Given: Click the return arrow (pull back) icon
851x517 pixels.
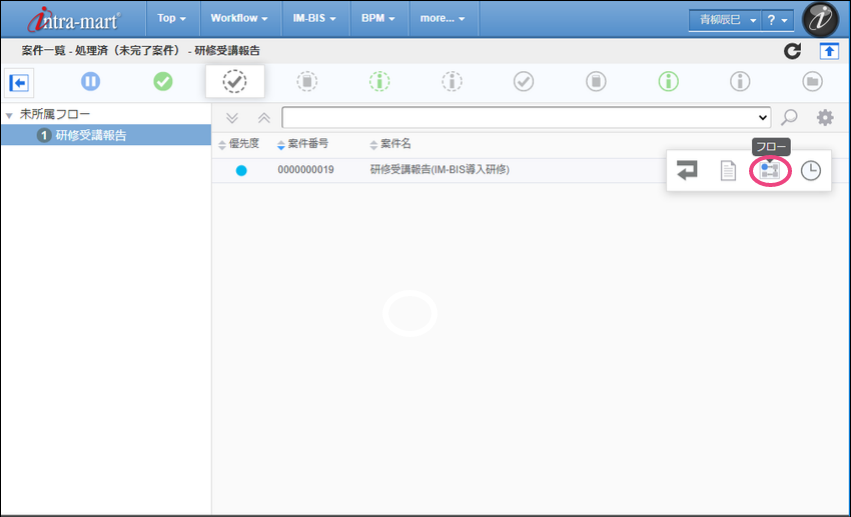Looking at the screenshot, I should coord(687,170).
